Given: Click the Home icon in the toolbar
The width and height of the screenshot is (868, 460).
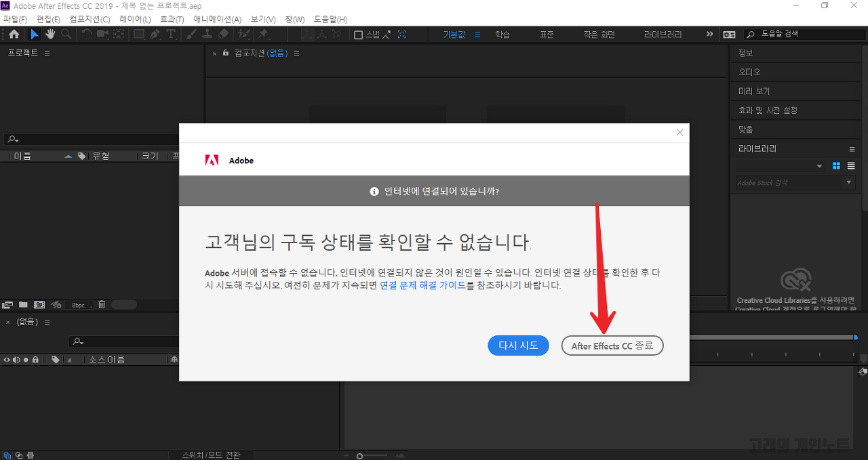Looking at the screenshot, I should [x=14, y=35].
